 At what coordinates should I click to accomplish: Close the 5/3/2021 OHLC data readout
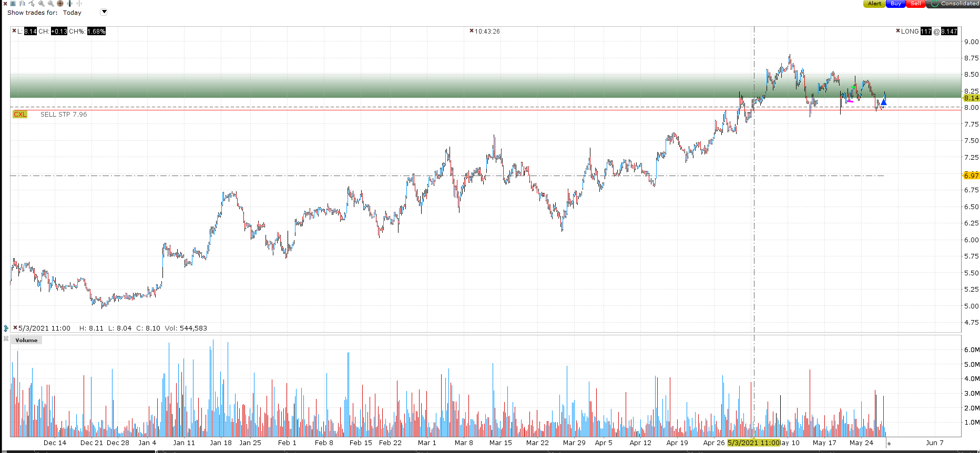tap(15, 328)
